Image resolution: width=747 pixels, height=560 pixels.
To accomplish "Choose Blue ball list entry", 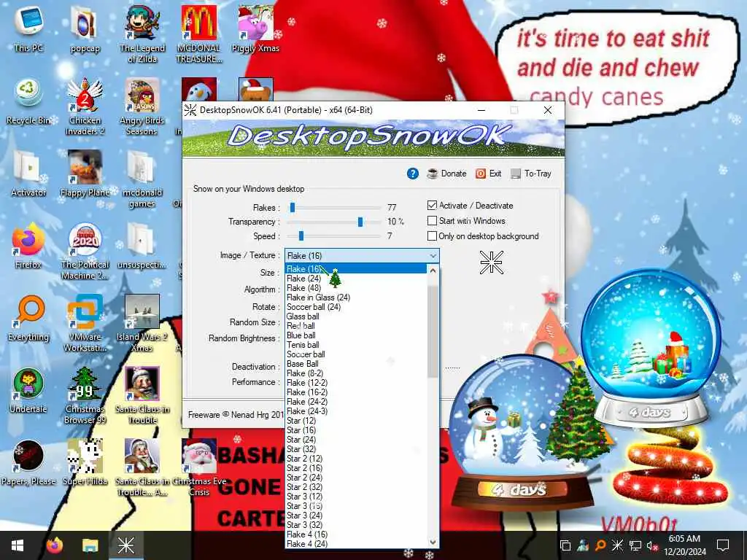I will click(356, 335).
